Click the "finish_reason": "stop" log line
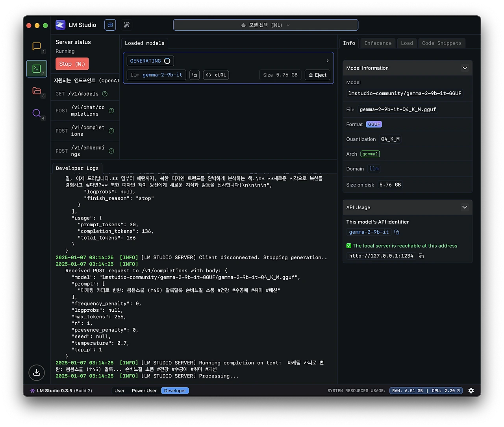 pos(119,198)
